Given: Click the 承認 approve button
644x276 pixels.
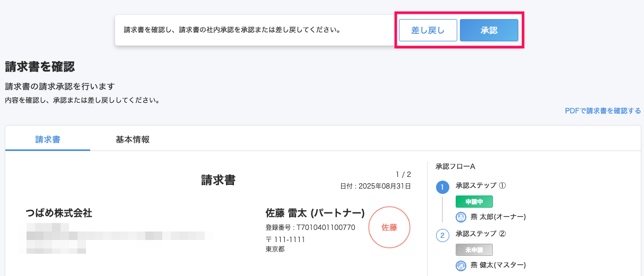Looking at the screenshot, I should coord(489,30).
